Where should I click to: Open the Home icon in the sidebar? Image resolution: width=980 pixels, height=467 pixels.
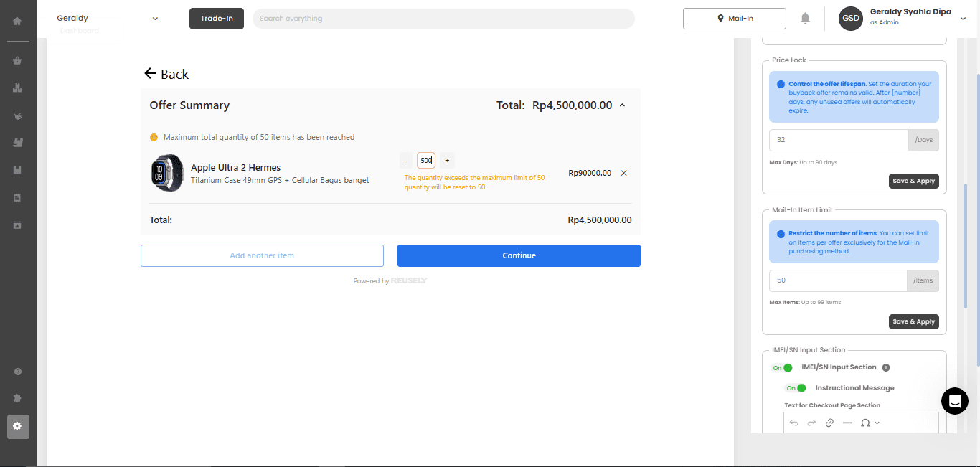tap(17, 21)
